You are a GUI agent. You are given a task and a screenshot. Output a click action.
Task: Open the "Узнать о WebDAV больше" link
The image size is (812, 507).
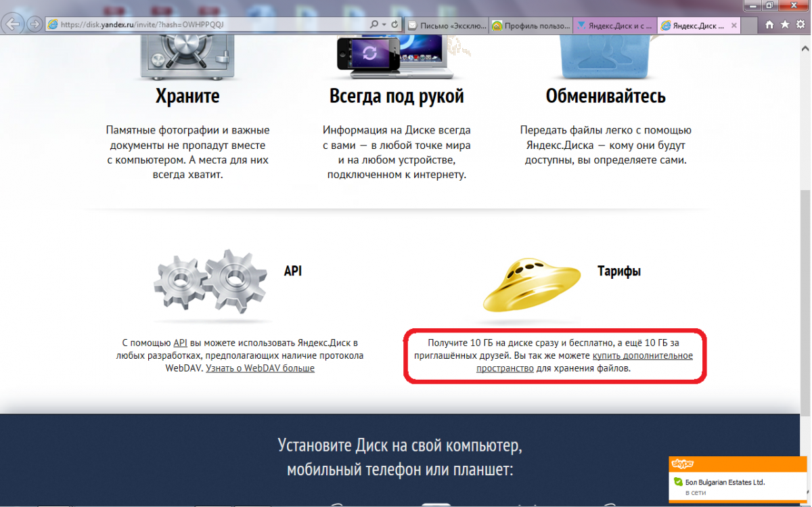click(x=261, y=368)
